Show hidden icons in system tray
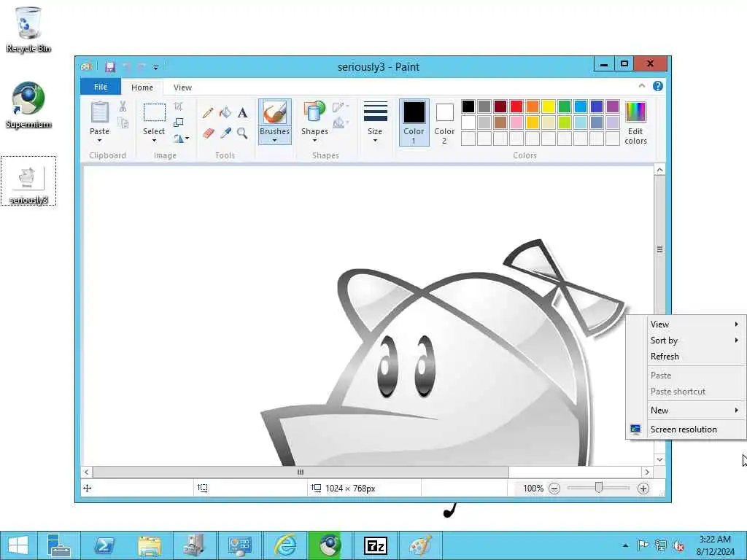This screenshot has height=560, width=747. tap(625, 545)
